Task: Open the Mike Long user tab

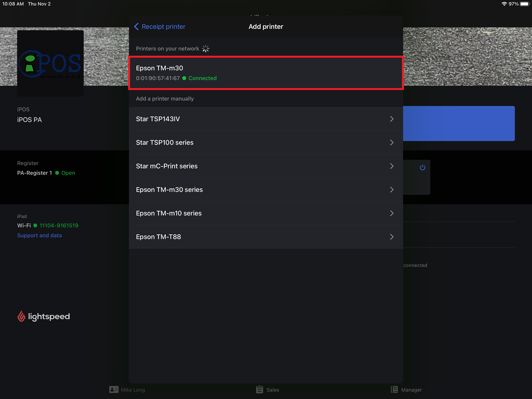Action: pos(127,390)
